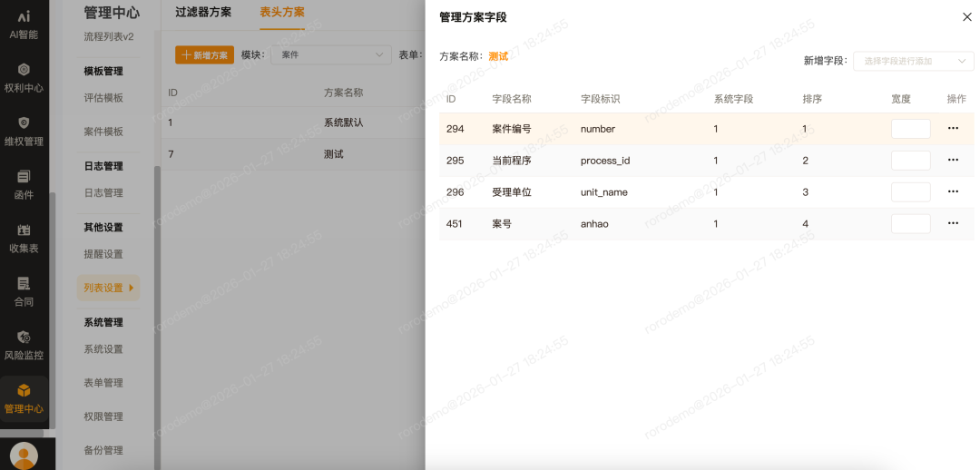Click the 排序 column header
Viewport: 980px width, 470px height.
812,99
